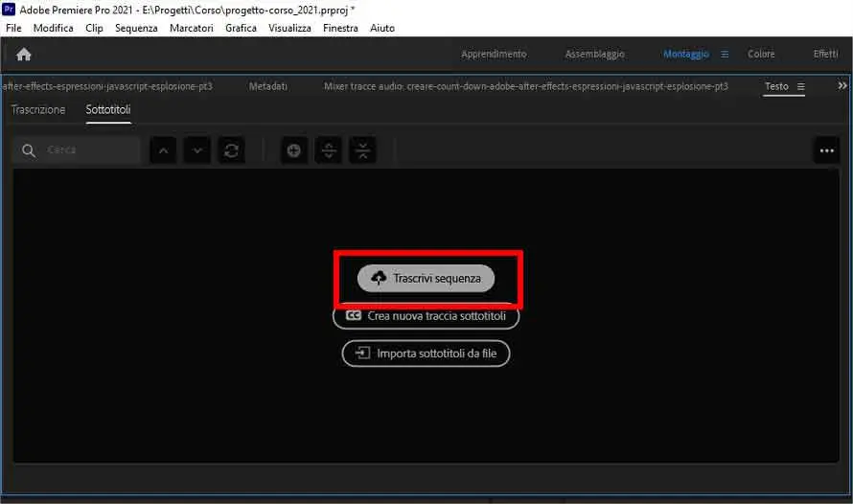The image size is (853, 504).
Task: Select the Montaggio workspace
Action: pos(686,55)
